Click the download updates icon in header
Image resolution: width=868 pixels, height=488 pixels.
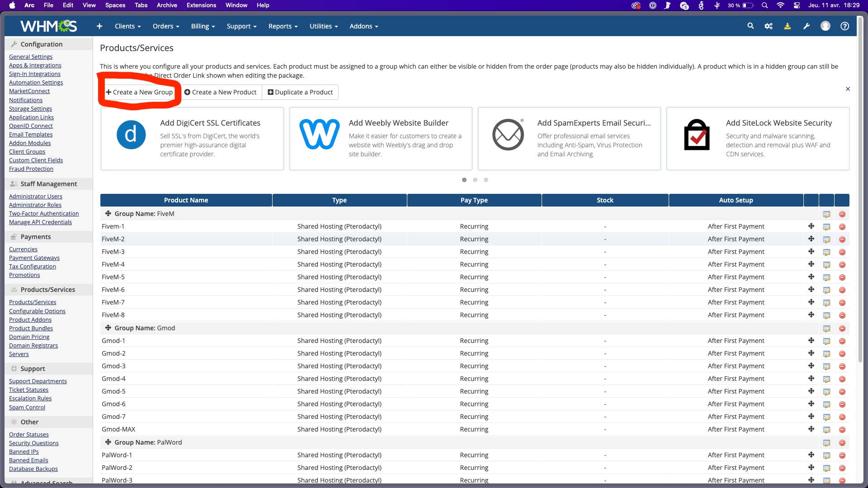[787, 26]
